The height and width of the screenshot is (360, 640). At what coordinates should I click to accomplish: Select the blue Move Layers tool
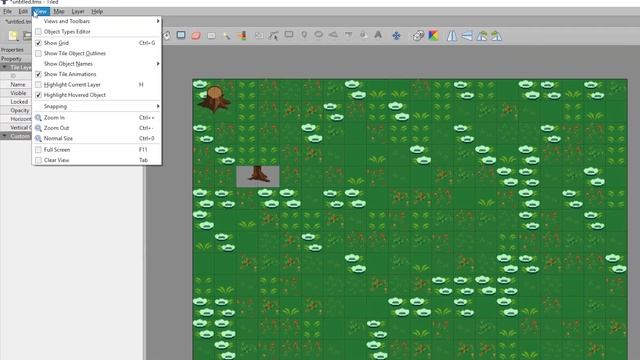pyautogui.click(x=396, y=36)
